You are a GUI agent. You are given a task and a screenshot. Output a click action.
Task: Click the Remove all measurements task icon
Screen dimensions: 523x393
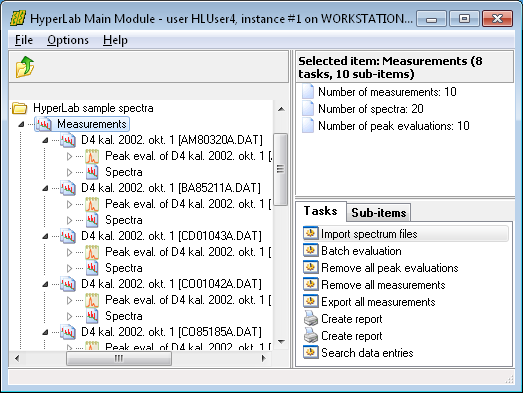click(x=311, y=284)
